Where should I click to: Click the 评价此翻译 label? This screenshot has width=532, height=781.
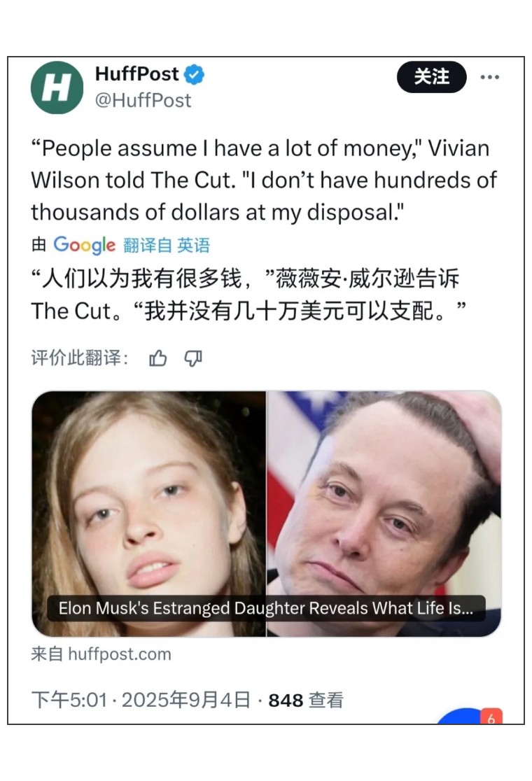(x=80, y=358)
